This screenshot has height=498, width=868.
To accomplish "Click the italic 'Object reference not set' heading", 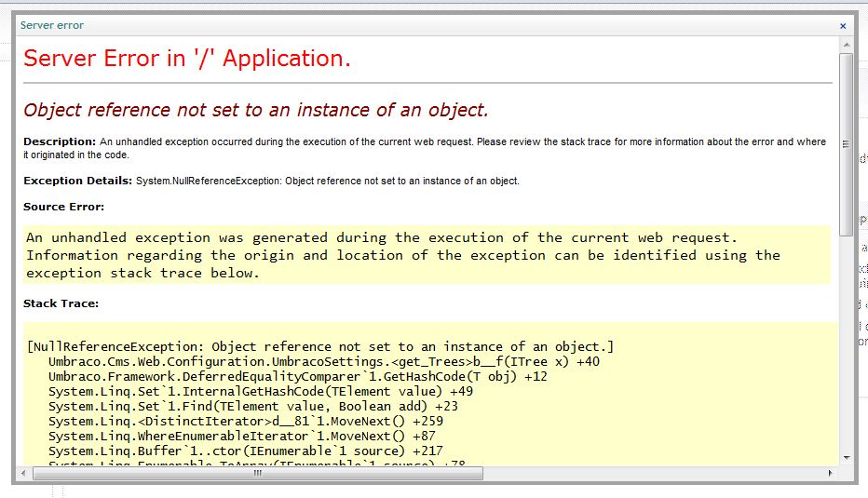I will click(x=256, y=110).
